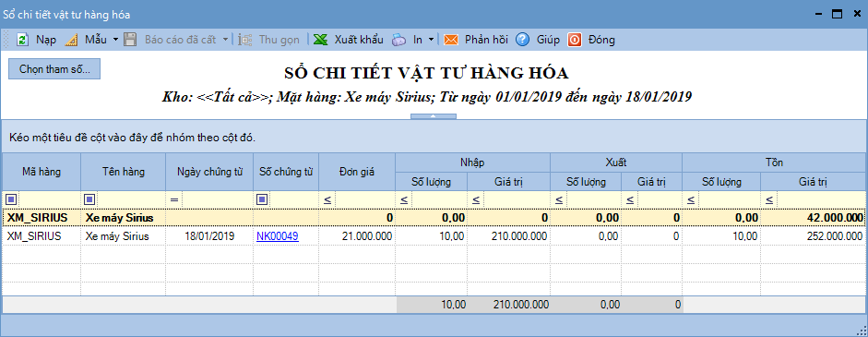
Task: Click the Xuất khẩu Excel icon
Action: click(x=320, y=40)
